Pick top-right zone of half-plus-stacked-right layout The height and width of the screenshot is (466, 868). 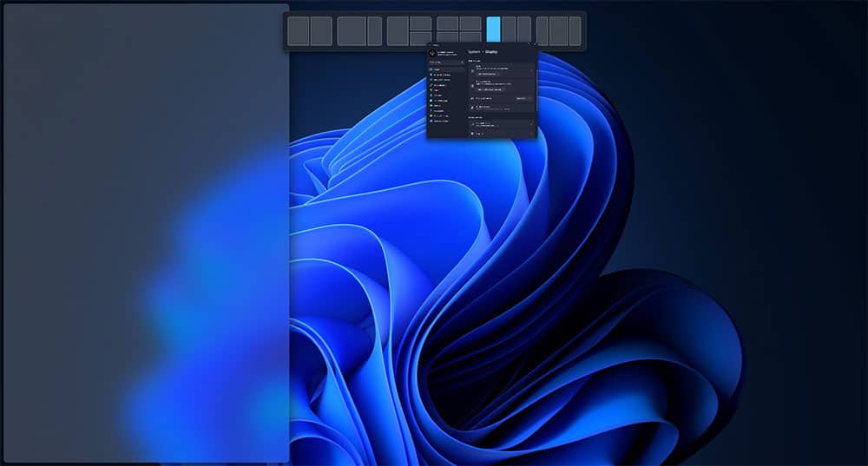[421, 23]
